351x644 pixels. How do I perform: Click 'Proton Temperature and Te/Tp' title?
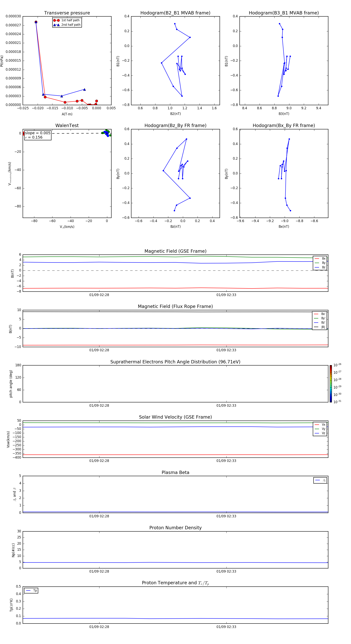coord(175,583)
